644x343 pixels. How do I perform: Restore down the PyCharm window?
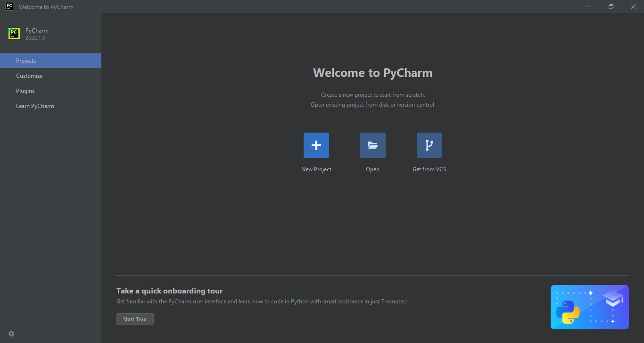pyautogui.click(x=611, y=7)
